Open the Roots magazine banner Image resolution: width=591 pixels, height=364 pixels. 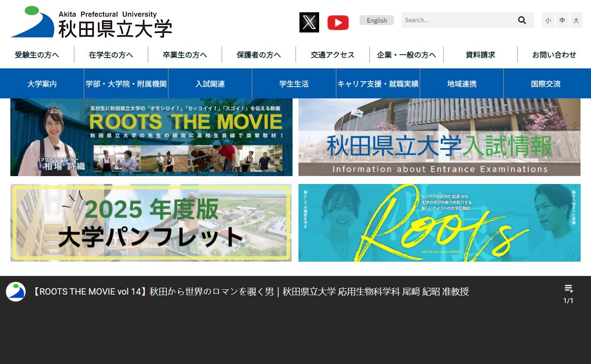439,223
